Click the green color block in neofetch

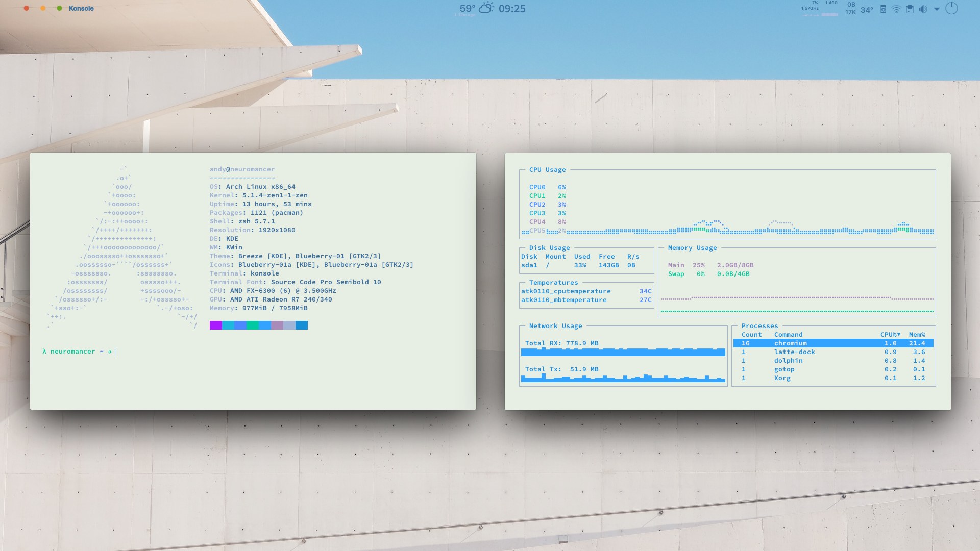point(253,325)
